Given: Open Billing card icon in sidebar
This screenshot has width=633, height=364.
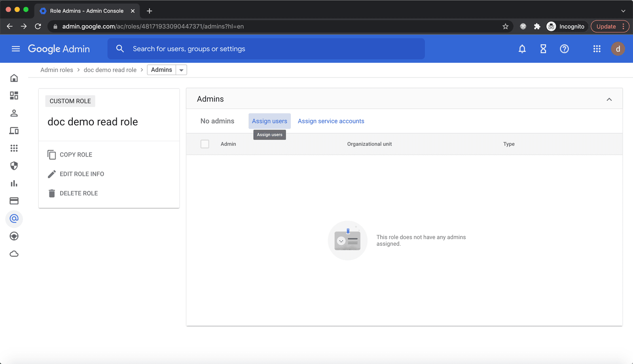Looking at the screenshot, I should point(14,201).
